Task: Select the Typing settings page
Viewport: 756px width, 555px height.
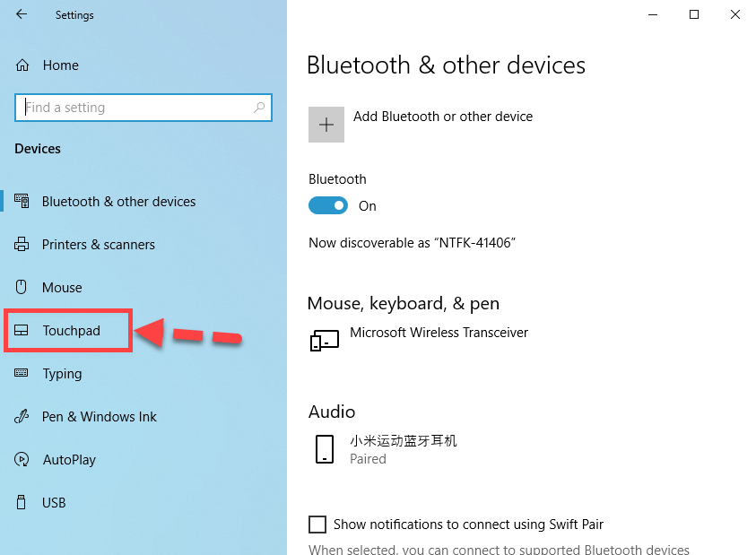Action: pos(62,374)
